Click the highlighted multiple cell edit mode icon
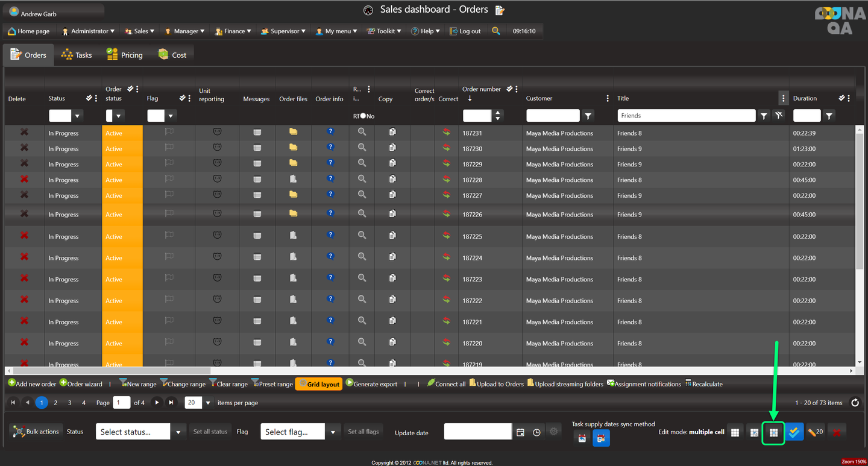 [x=773, y=432]
